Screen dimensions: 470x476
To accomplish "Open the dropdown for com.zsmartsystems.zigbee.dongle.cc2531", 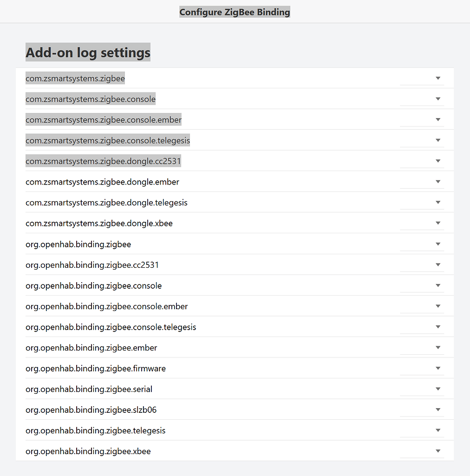I will pos(437,160).
